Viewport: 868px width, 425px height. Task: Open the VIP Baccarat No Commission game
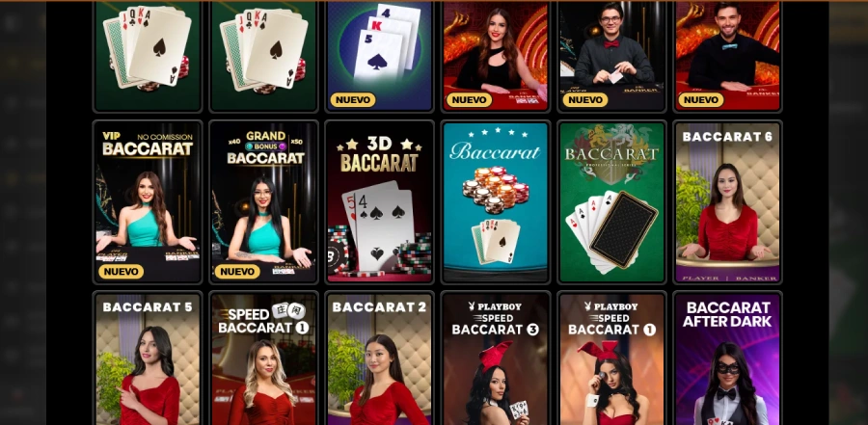(148, 202)
